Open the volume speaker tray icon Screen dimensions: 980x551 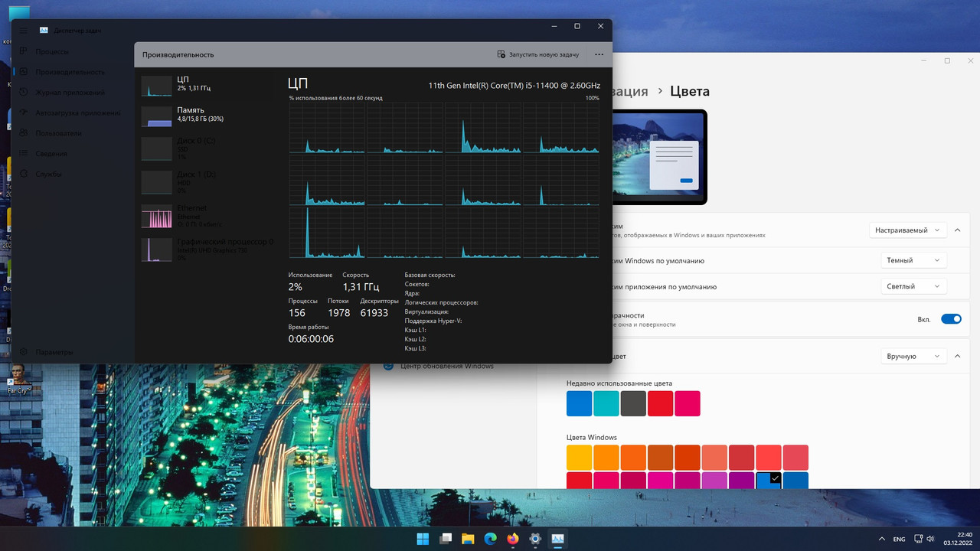(x=931, y=539)
